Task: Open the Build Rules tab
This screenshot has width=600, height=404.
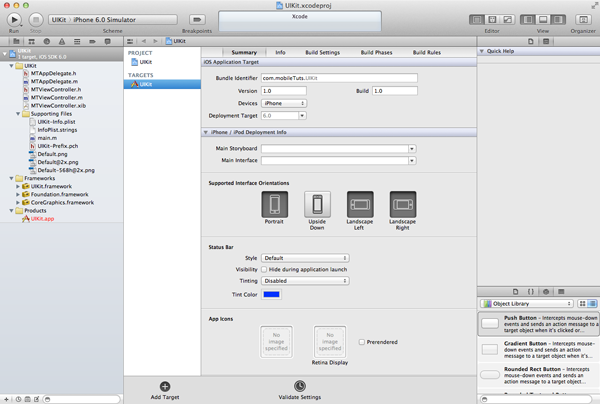Action: [x=427, y=52]
